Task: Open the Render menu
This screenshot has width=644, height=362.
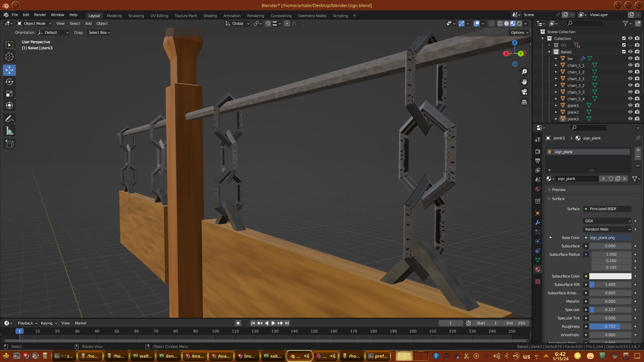Action: 40,15
